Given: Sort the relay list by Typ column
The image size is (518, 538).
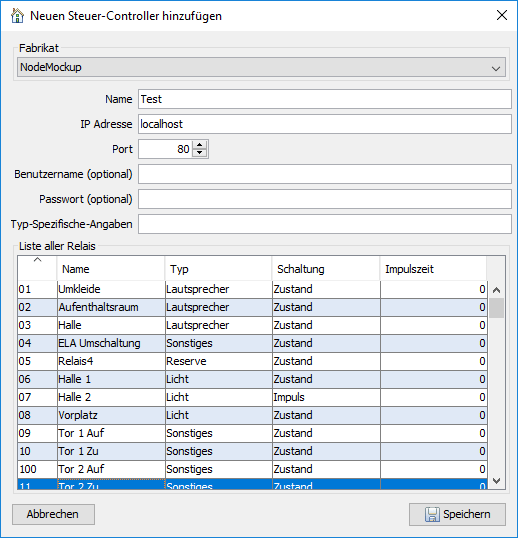Looking at the screenshot, I should 218,269.
